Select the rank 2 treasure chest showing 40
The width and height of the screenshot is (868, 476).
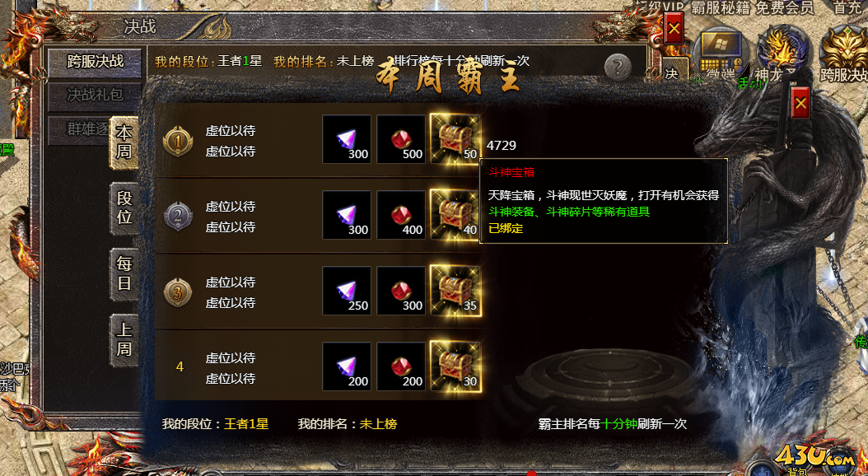pyautogui.click(x=455, y=215)
